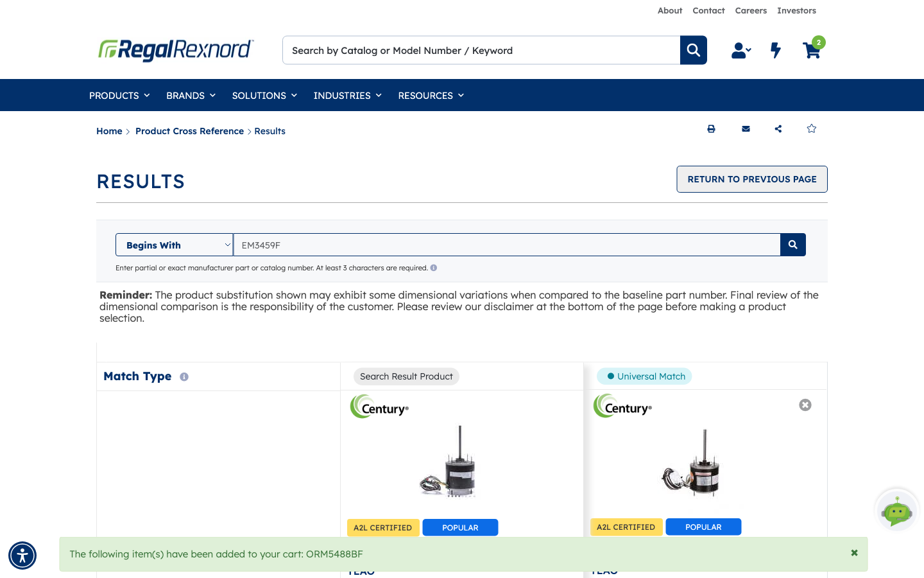This screenshot has height=578, width=924.
Task: Open Product Cross Reference breadcrumb
Action: (x=189, y=131)
